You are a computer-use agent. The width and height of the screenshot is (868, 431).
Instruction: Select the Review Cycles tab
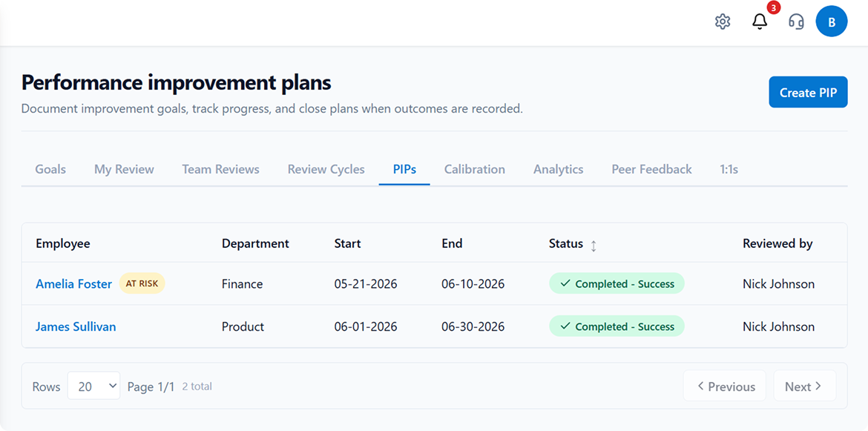[x=326, y=169]
